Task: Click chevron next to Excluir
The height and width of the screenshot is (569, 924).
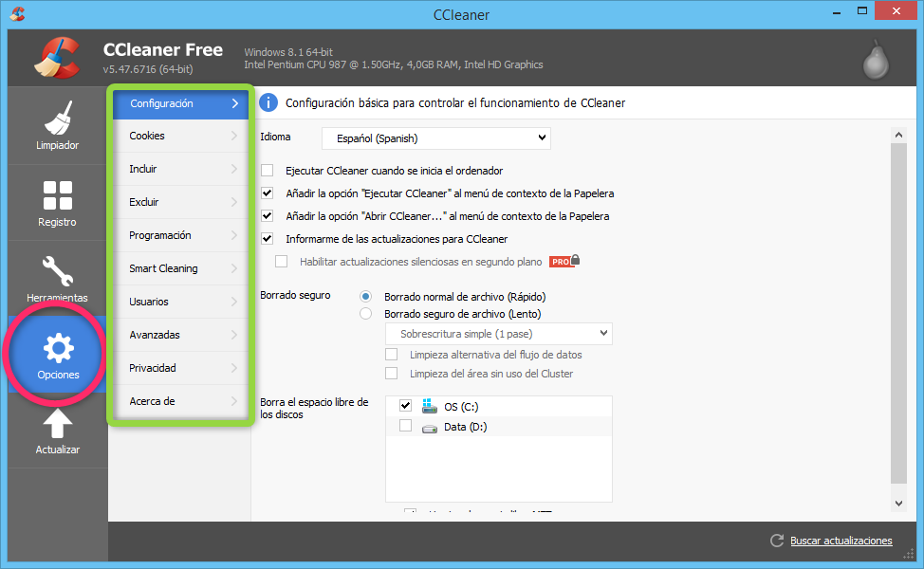Action: pos(234,201)
